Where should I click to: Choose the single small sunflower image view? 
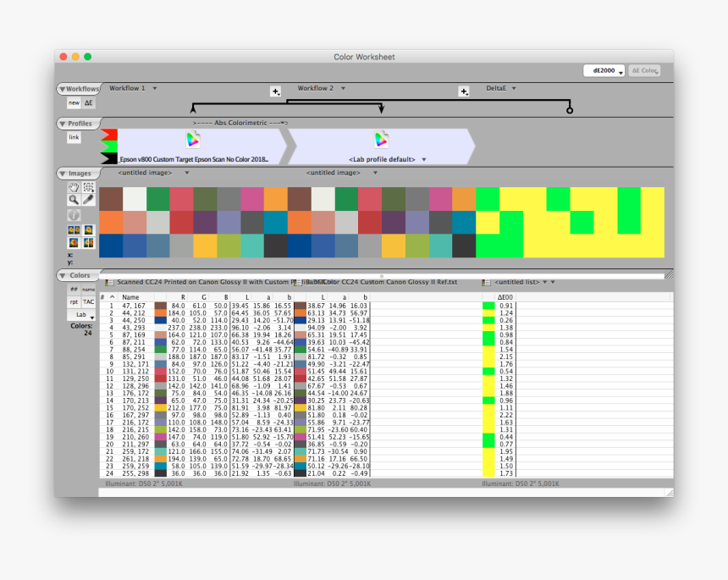88,229
